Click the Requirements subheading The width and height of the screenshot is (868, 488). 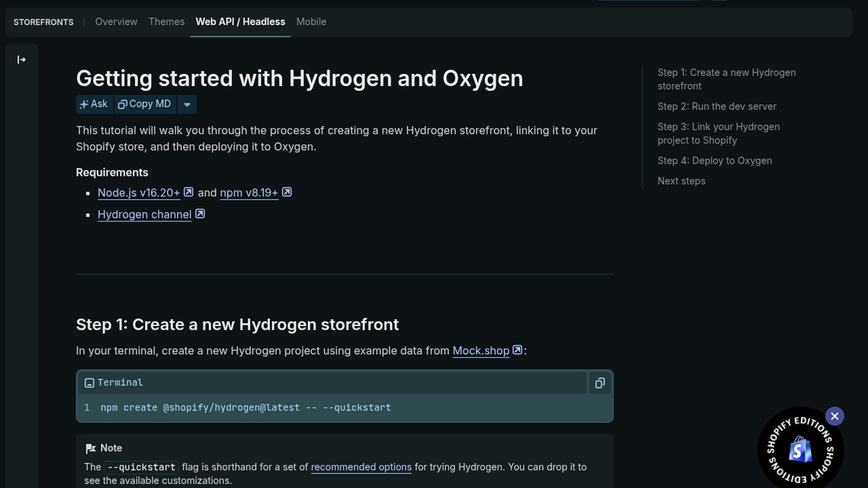coord(112,173)
